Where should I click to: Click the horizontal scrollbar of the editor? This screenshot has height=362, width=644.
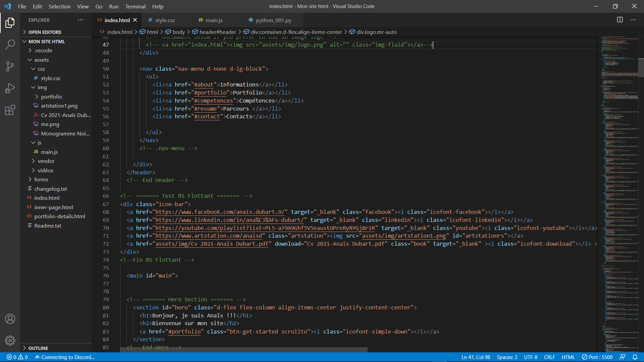[244, 350]
